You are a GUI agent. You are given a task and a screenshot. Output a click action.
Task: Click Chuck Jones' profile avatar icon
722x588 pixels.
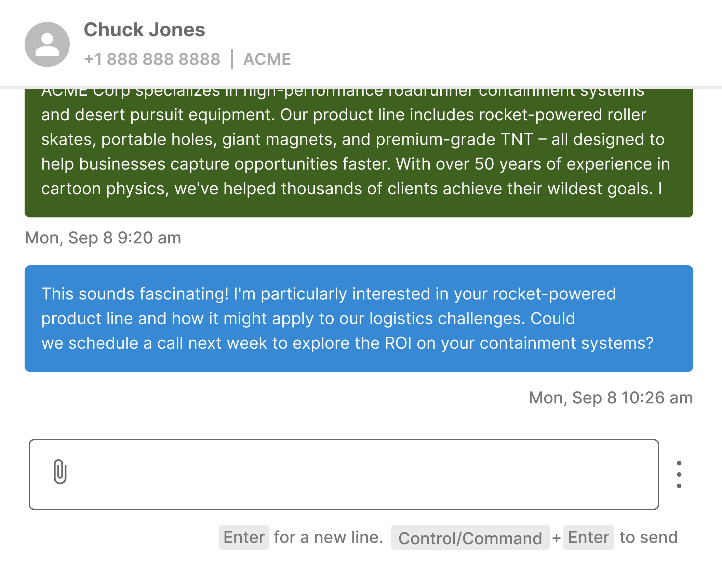click(x=47, y=44)
